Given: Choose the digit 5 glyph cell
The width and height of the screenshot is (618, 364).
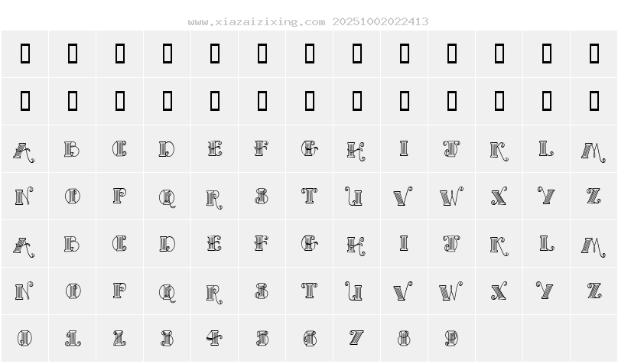Looking at the screenshot, I should pos(262,338).
